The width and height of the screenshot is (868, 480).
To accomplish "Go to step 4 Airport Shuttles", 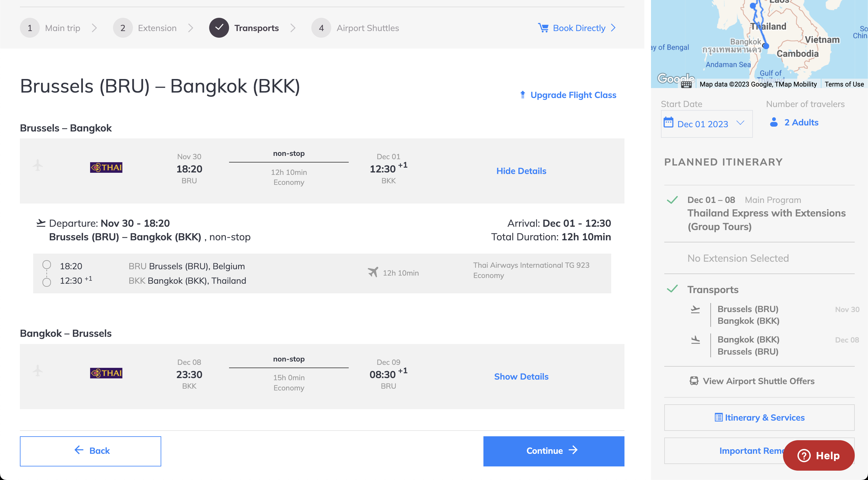I will pos(355,28).
